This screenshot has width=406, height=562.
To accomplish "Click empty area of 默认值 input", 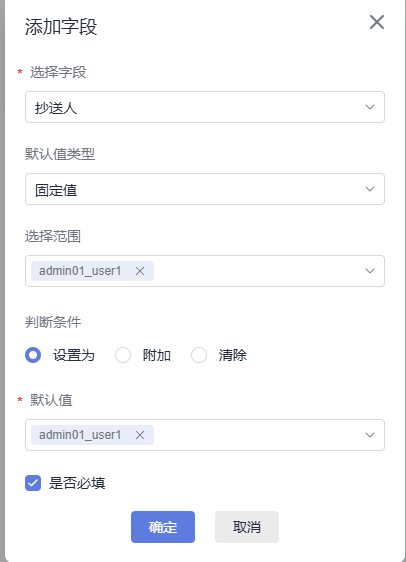I will coord(258,435).
